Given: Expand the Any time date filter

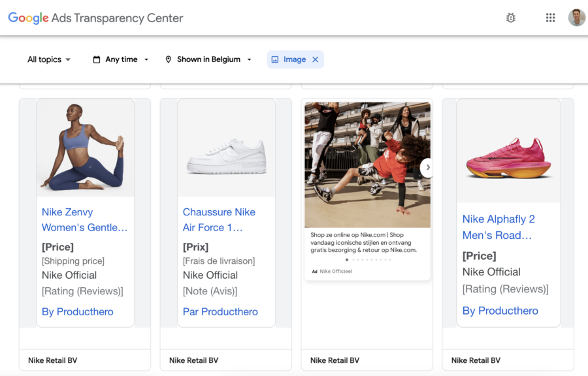Looking at the screenshot, I should [121, 59].
